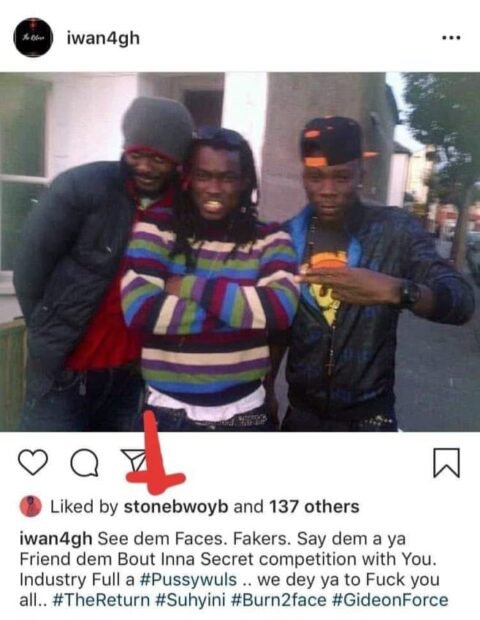Open iwan4gh username in caption

pos(56,539)
